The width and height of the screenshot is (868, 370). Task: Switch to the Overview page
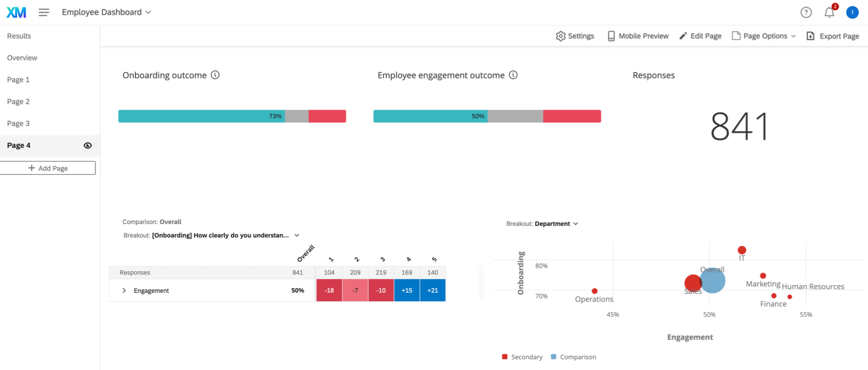pyautogui.click(x=22, y=57)
